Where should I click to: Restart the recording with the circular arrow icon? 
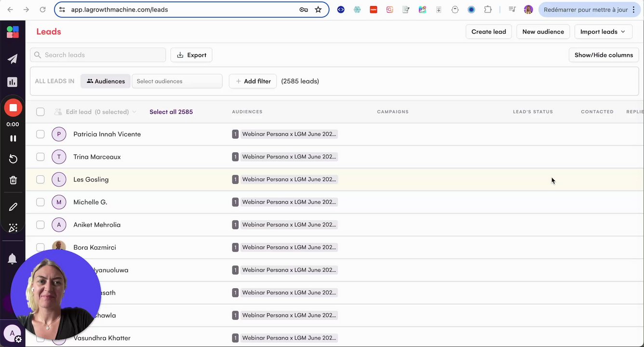pyautogui.click(x=13, y=159)
